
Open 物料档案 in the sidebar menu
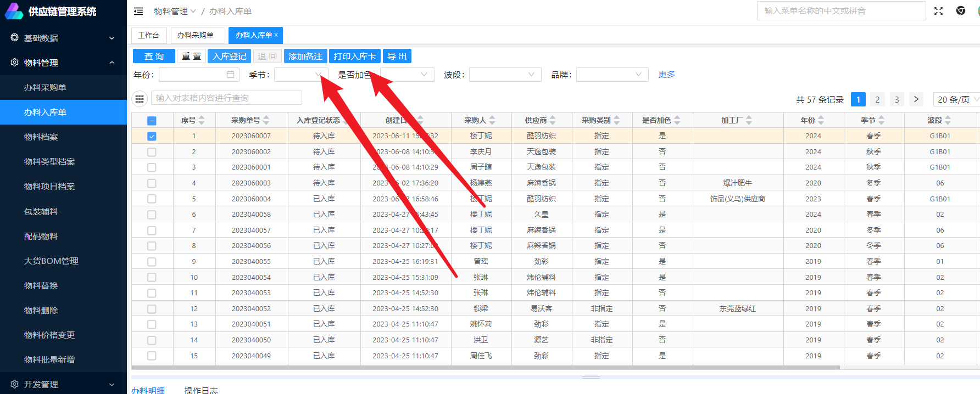point(41,137)
